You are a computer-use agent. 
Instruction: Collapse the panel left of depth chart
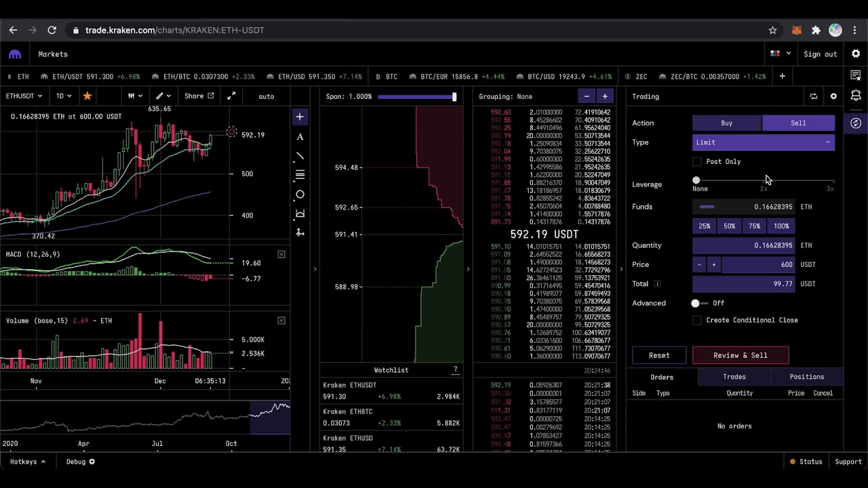tap(315, 269)
